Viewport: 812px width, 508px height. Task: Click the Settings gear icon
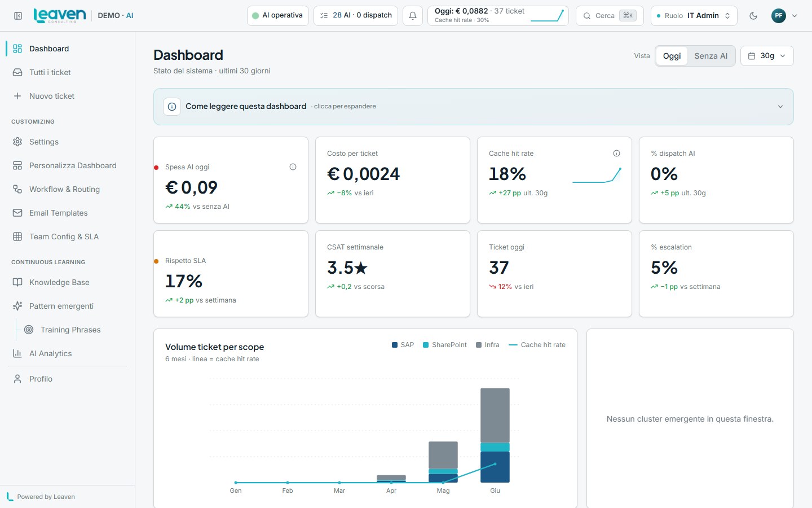tap(17, 142)
